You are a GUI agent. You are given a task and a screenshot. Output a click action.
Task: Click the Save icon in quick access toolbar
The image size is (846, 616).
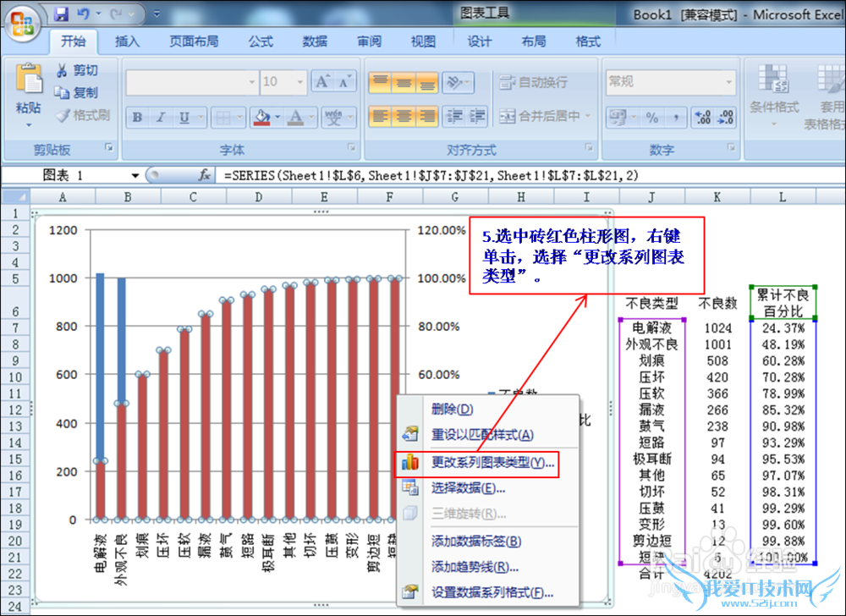(x=61, y=14)
